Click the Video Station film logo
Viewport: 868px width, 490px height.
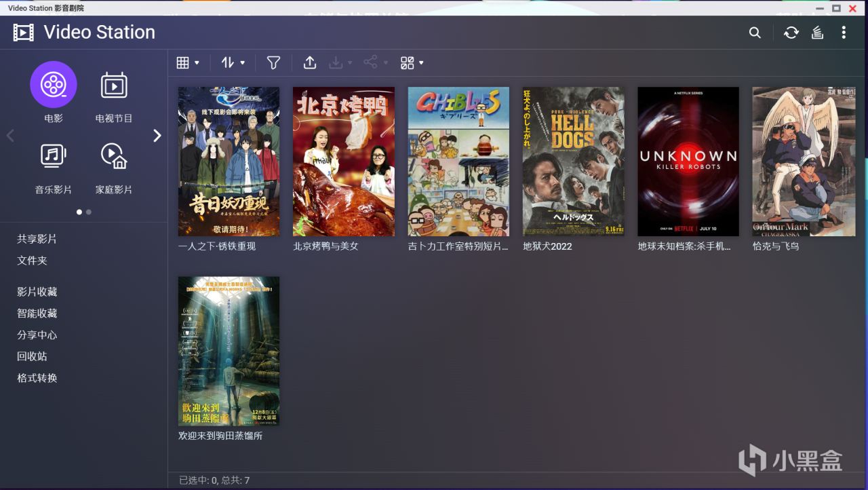pyautogui.click(x=23, y=33)
